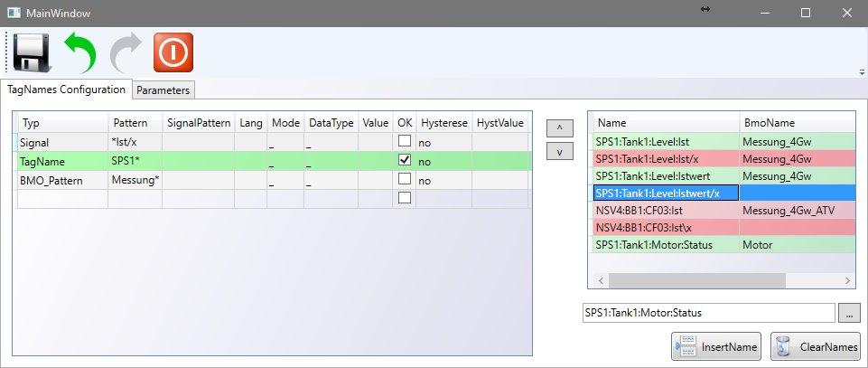Click the ClearNames button

pyautogui.click(x=816, y=346)
